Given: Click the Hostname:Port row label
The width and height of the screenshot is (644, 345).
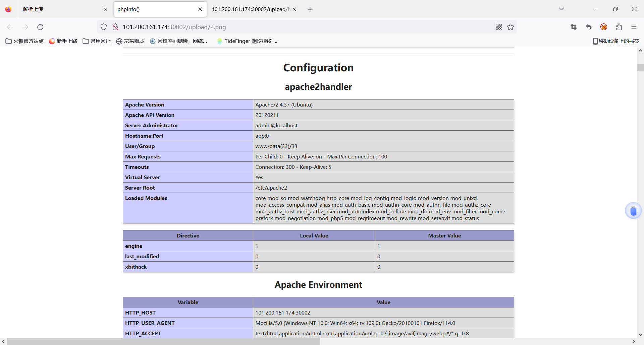Looking at the screenshot, I should (x=144, y=136).
